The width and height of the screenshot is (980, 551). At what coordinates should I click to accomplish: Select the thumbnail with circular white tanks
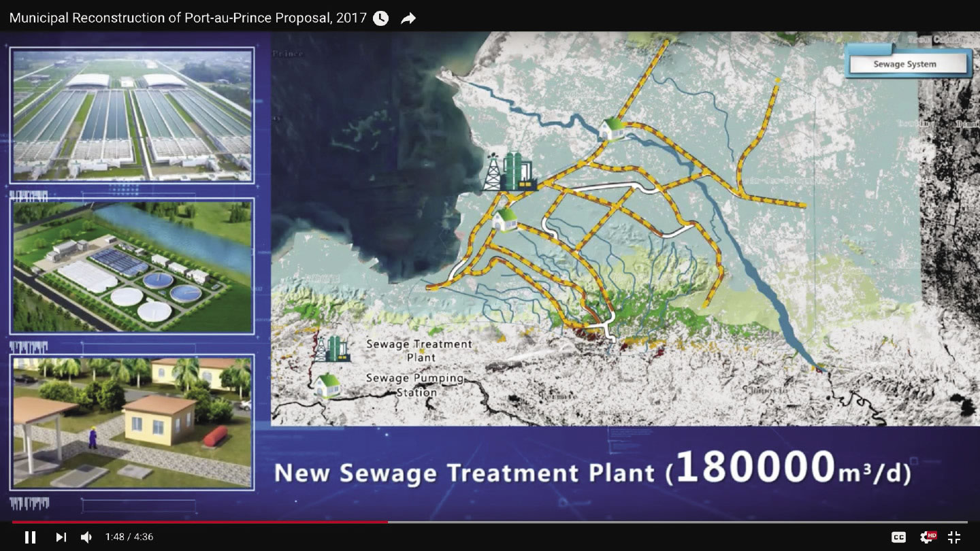132,266
